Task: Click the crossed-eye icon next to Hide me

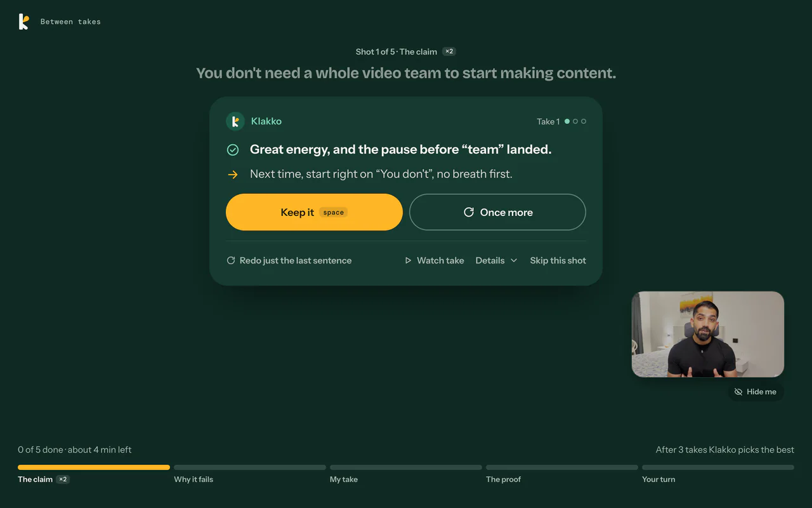Action: click(x=738, y=392)
